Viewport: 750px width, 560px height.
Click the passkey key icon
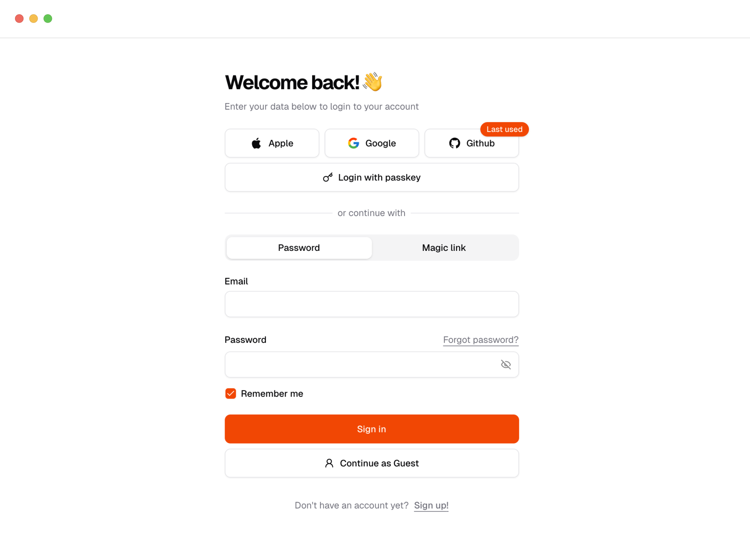point(328,177)
